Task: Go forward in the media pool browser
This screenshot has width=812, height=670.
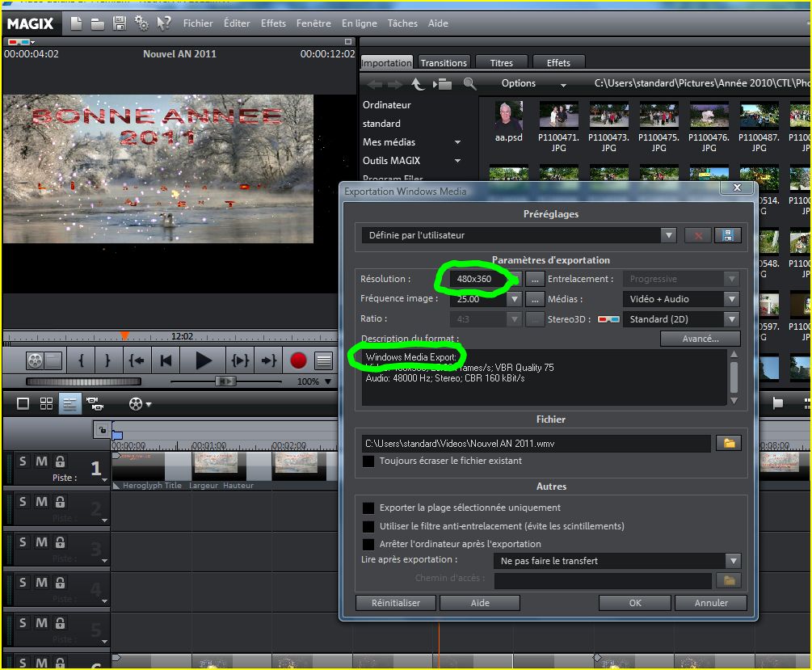Action: 395,84
